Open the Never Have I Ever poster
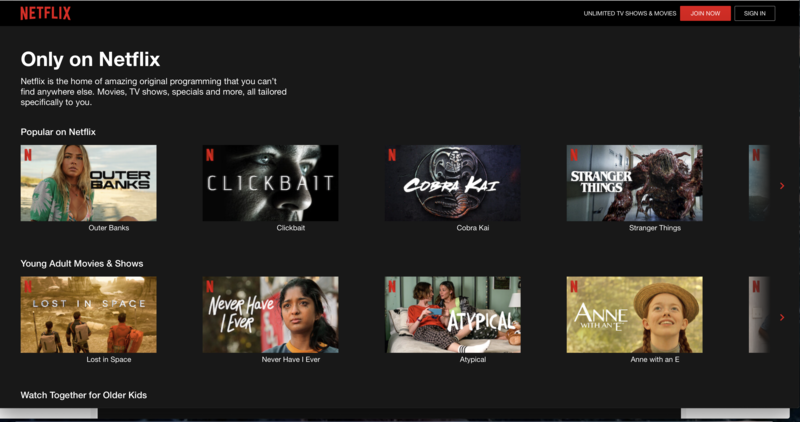The height and width of the screenshot is (422, 800). 270,314
